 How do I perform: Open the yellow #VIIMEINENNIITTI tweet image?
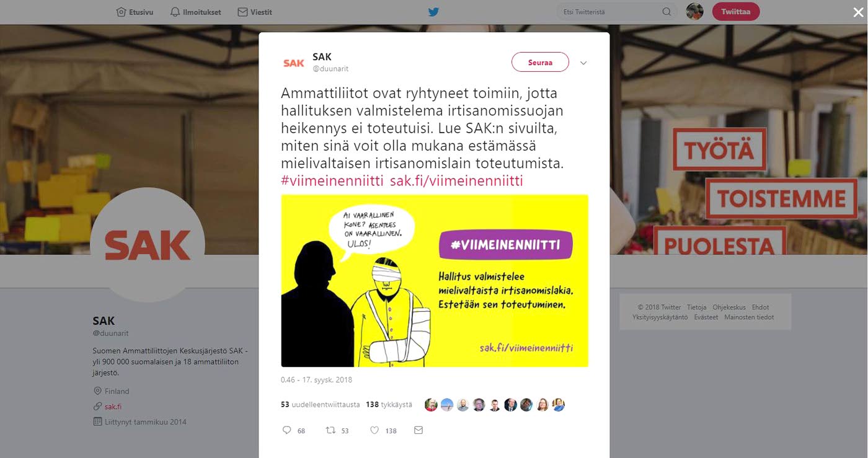click(x=435, y=281)
